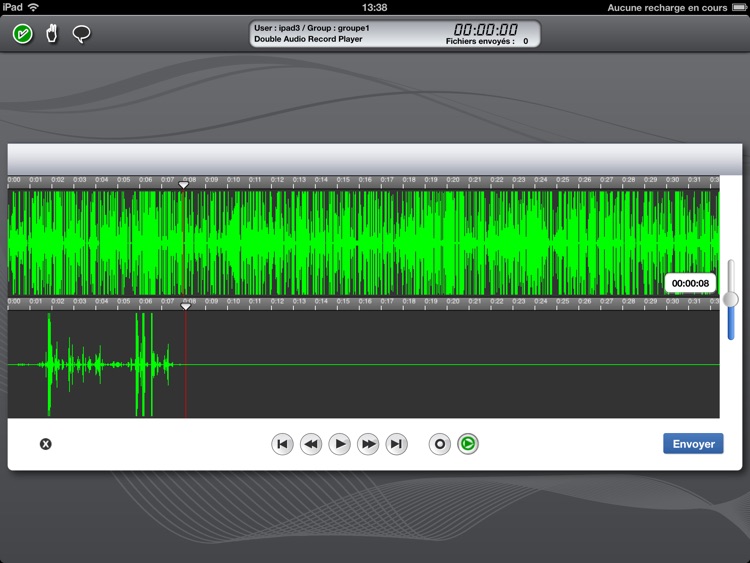Adjust the vertical volume slider knob
Viewport: 750px width, 563px height.
[x=730, y=299]
